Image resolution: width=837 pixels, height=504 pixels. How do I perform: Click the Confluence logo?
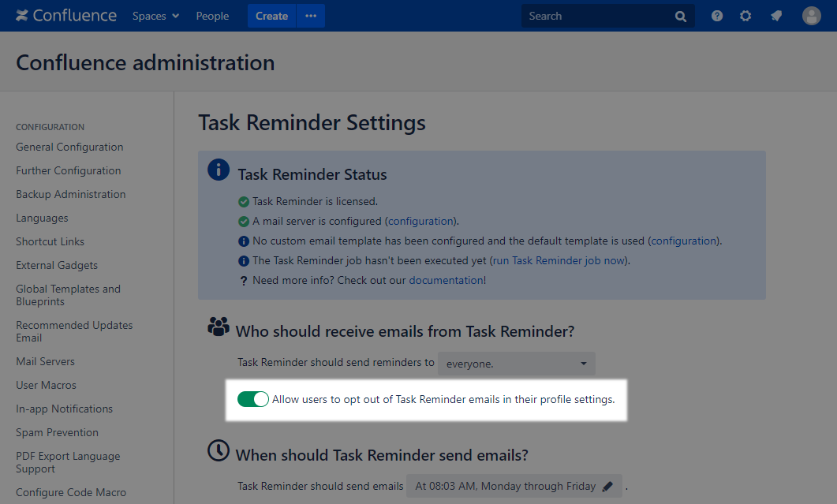tap(65, 16)
